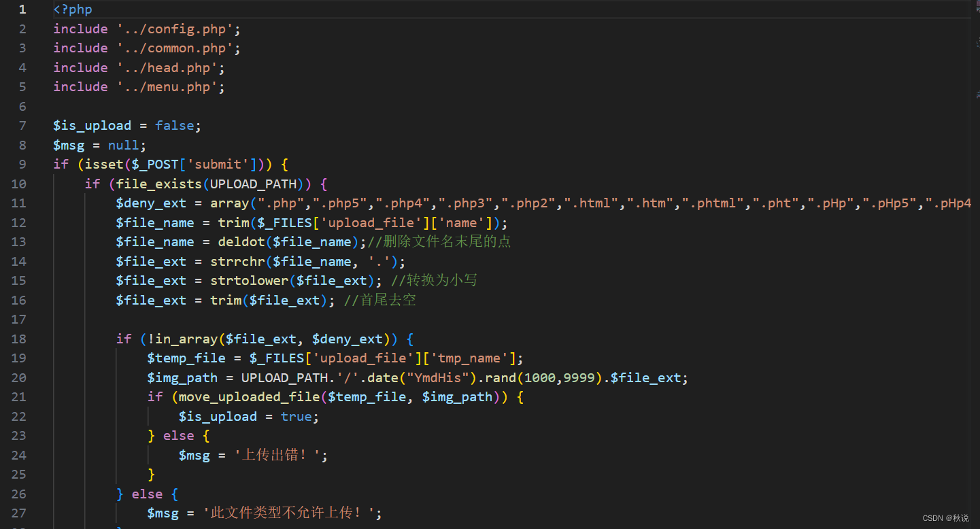
Task: Click the "YmdHis" date format string
Action: [438, 378]
